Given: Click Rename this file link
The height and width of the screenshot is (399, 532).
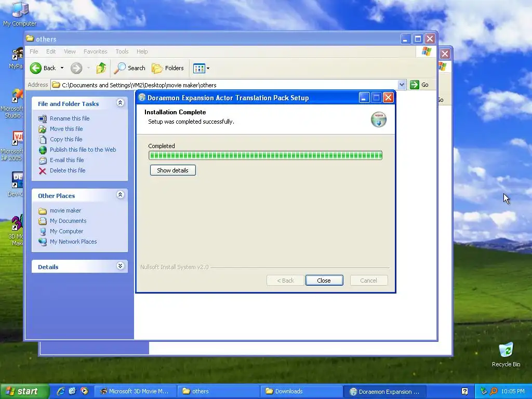Looking at the screenshot, I should (x=70, y=118).
